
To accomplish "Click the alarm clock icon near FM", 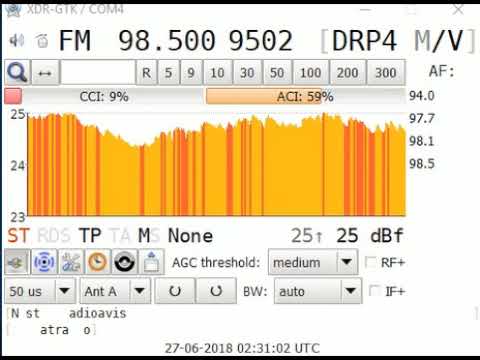I will coord(42,41).
